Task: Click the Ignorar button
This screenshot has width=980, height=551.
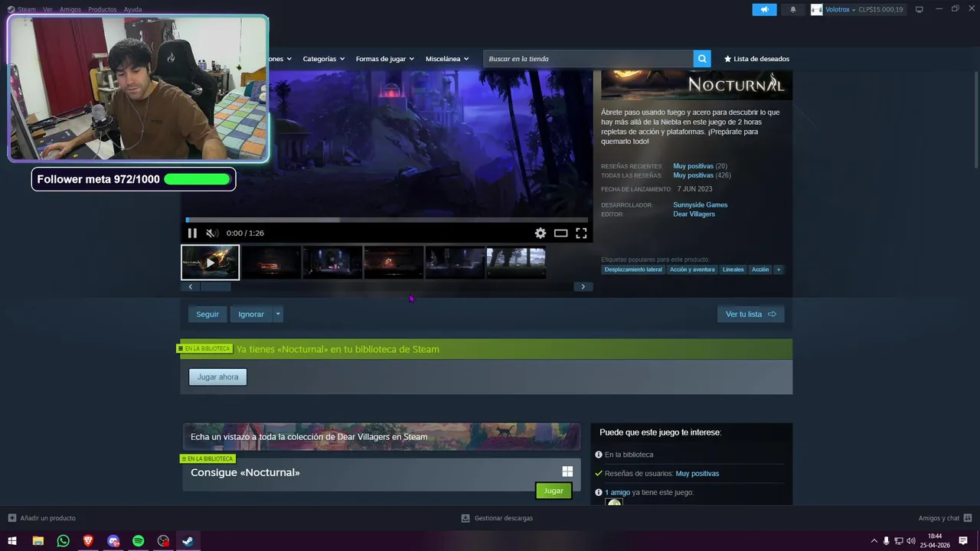Action: pyautogui.click(x=251, y=315)
